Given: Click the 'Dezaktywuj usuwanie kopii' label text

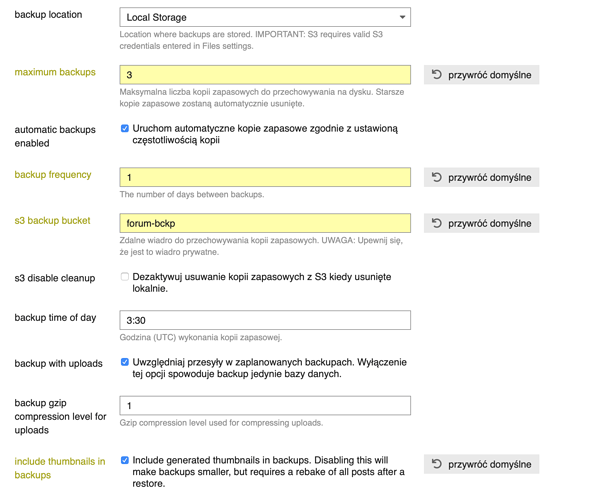Looking at the screenshot, I should [262, 283].
